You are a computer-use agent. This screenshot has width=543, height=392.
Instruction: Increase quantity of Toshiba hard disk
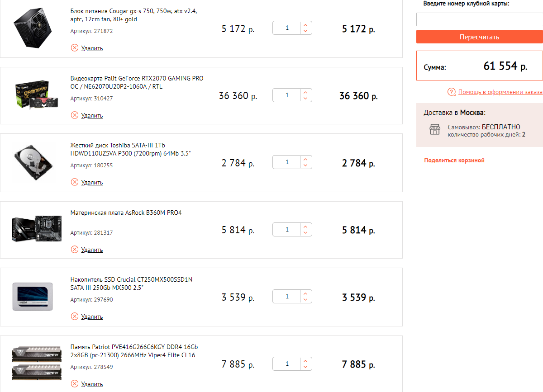[305, 159]
